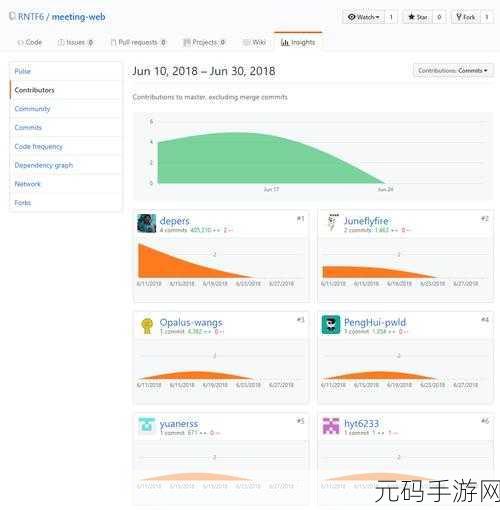This screenshot has height=510, width=500.
Task: Open yuanerss commit count link
Action: 172,433
